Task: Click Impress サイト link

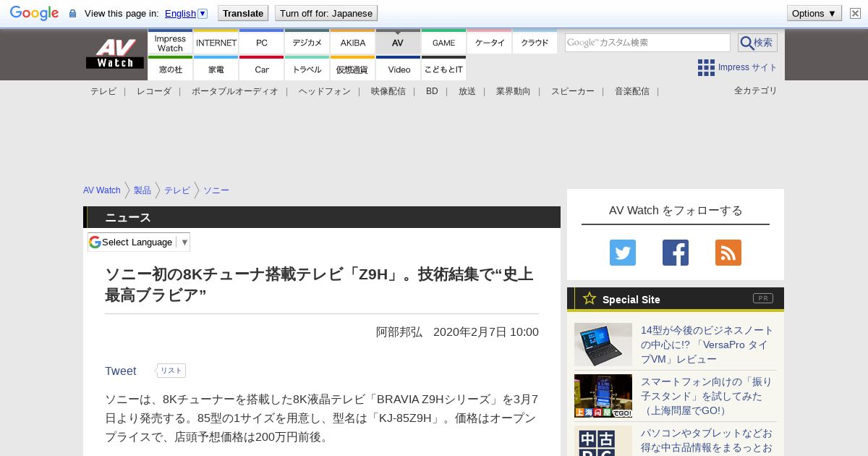Action: point(748,67)
